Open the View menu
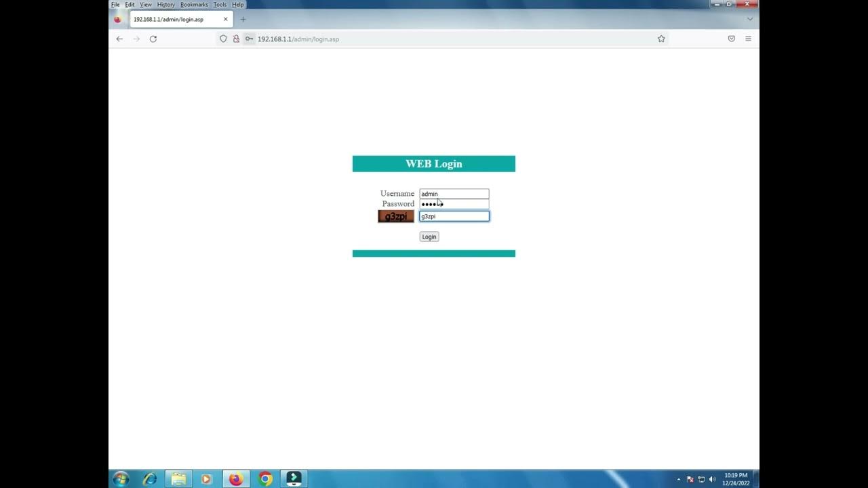This screenshot has width=868, height=488. coord(146,4)
